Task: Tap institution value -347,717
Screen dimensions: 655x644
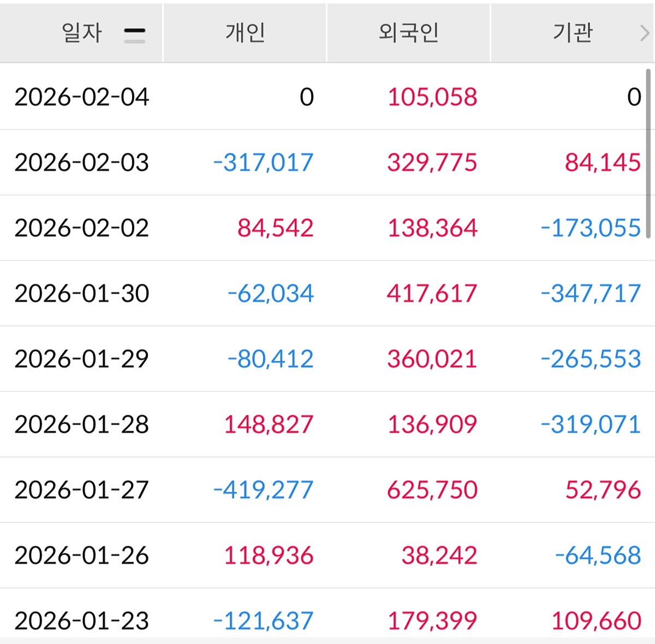Action: 591,294
